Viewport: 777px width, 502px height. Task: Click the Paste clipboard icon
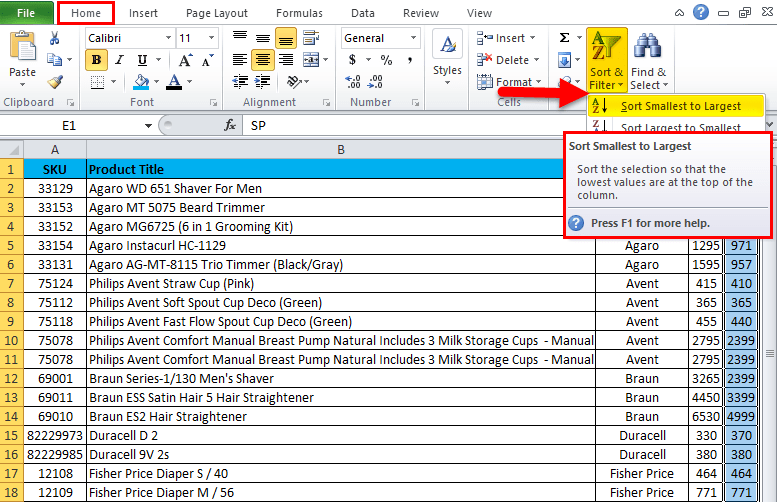[x=22, y=46]
